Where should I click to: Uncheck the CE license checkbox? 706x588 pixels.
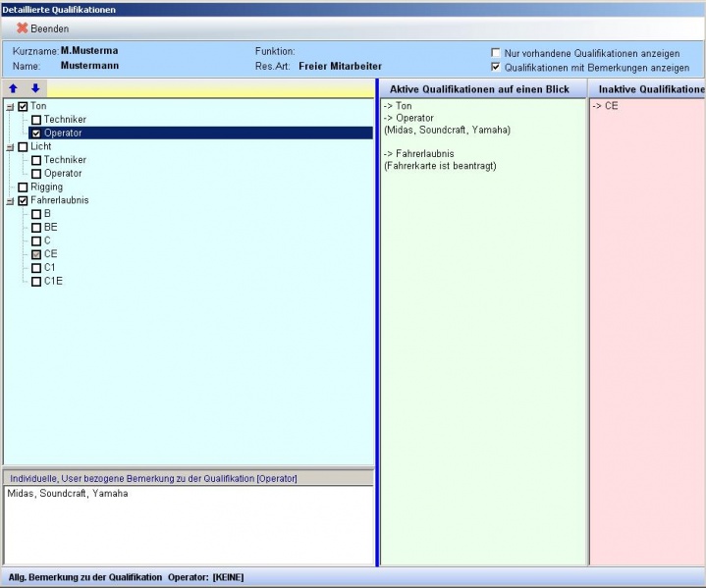36,254
